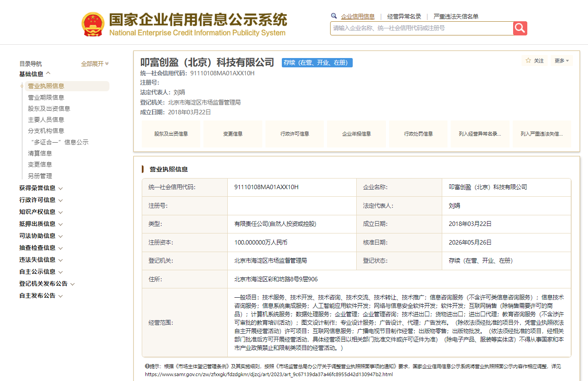The image size is (588, 381).
Task: Click the 叩富创盈（北京）科技有限公司 heading
Action: [207, 62]
